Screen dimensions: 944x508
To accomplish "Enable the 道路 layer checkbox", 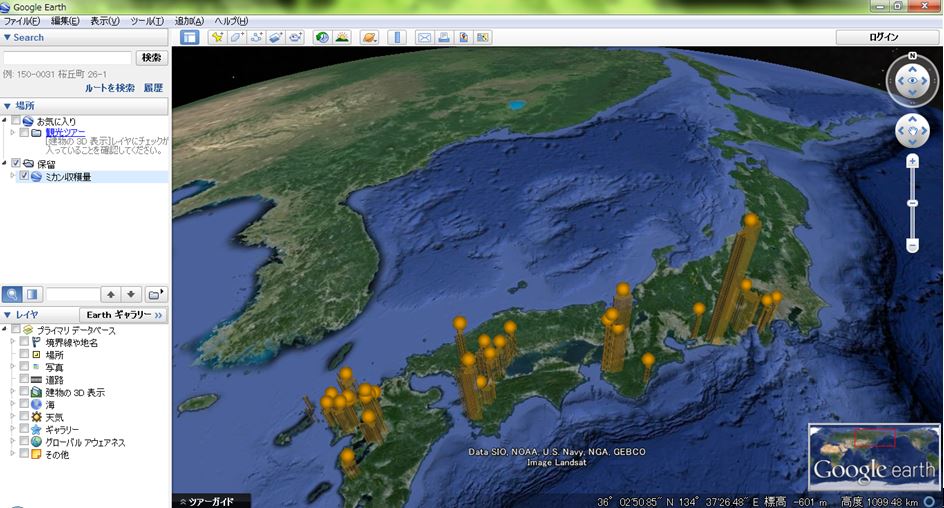I will pyautogui.click(x=24, y=379).
